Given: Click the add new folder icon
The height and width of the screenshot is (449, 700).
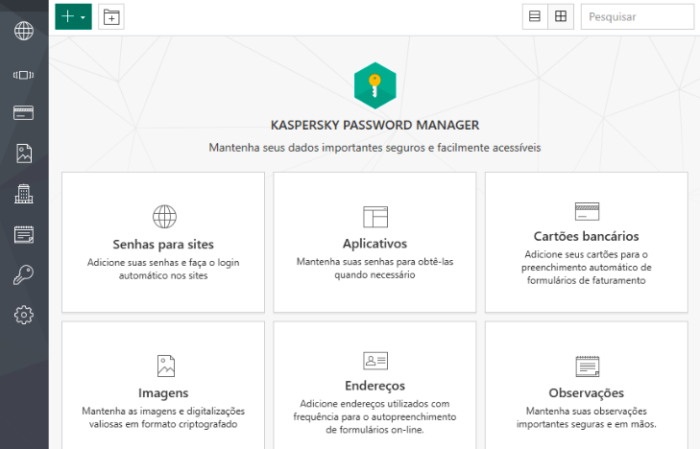Looking at the screenshot, I should click(x=111, y=17).
